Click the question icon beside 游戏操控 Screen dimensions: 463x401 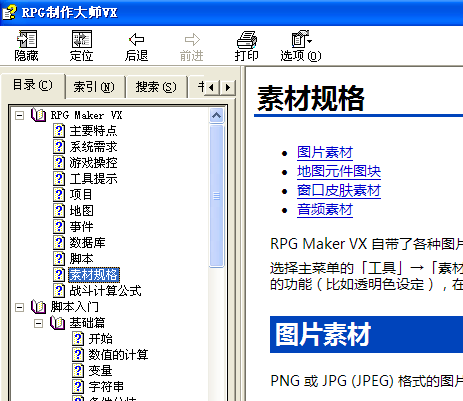[x=59, y=163]
